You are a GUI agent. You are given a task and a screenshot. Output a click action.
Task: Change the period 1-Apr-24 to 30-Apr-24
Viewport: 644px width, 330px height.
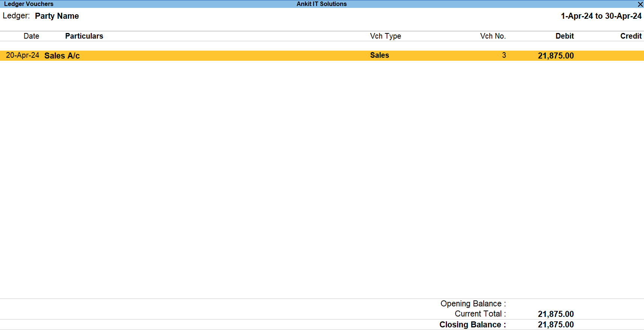point(601,16)
